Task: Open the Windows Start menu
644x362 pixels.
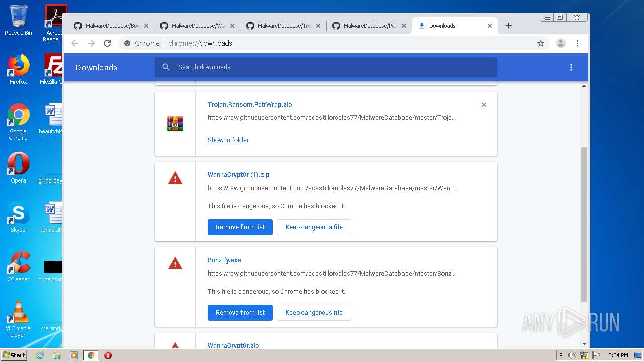Action: pos(14,355)
